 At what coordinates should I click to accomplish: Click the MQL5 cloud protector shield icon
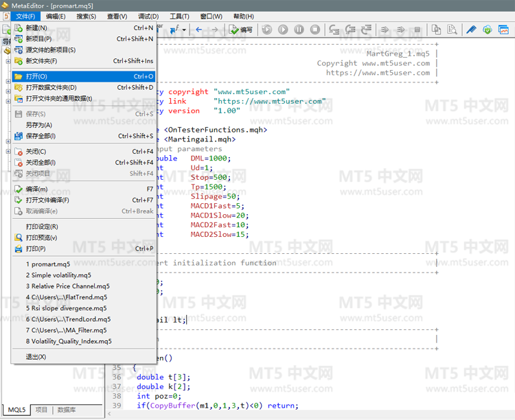click(488, 30)
